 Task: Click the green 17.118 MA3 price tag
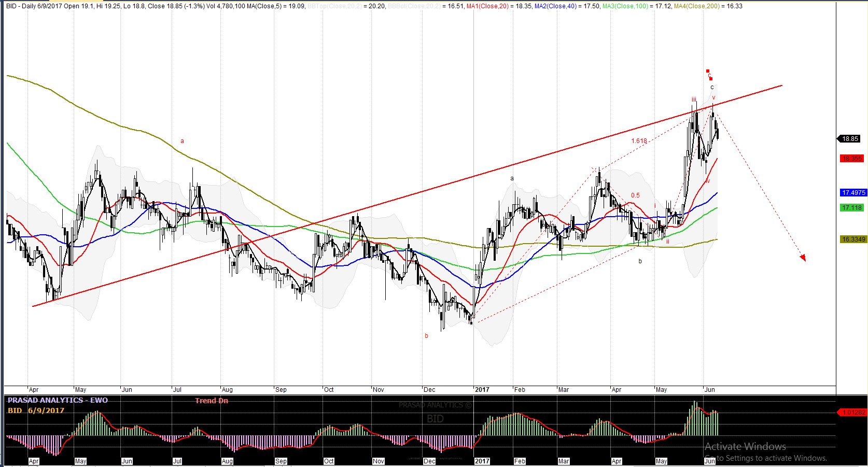click(852, 208)
